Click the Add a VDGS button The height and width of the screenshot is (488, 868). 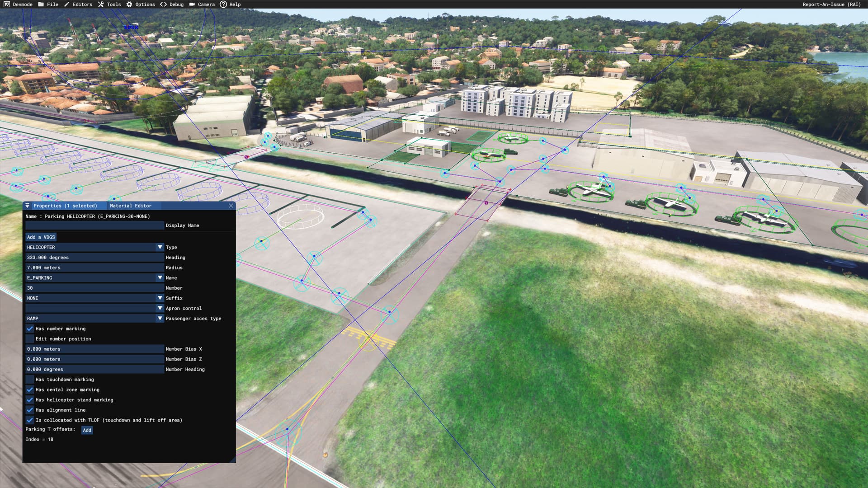click(x=41, y=237)
